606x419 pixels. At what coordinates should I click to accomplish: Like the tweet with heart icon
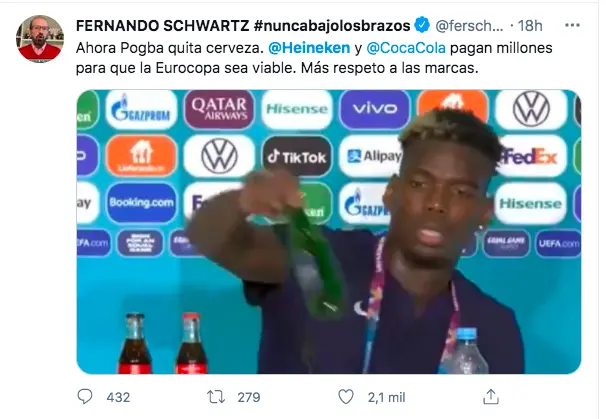(x=346, y=397)
